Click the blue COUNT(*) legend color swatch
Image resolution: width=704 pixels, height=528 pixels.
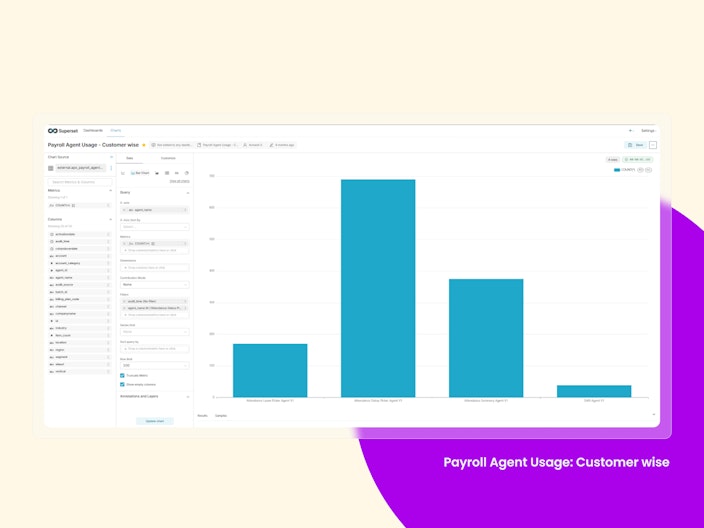(617, 170)
